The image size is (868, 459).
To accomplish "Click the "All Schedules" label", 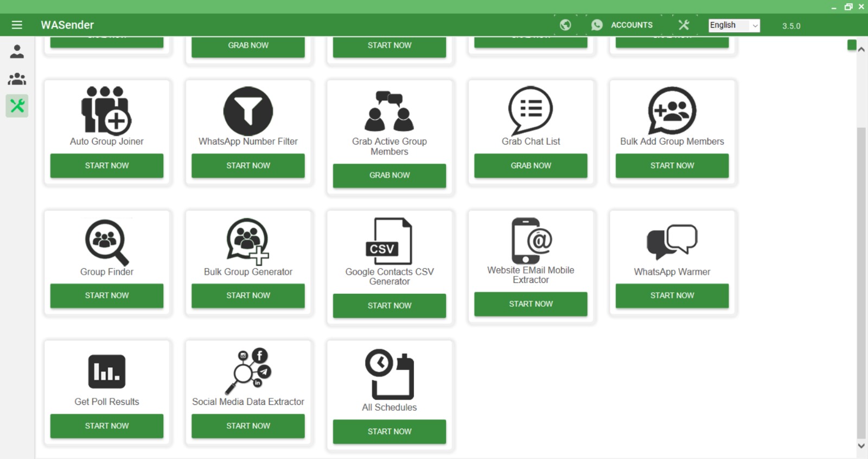I will [x=390, y=408].
